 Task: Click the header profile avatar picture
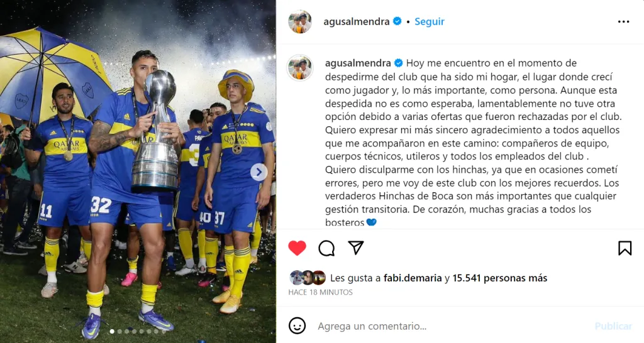300,21
